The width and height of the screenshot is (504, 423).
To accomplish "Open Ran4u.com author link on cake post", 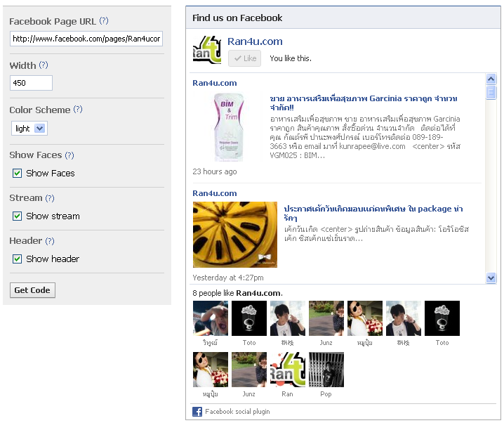I will (x=215, y=193).
